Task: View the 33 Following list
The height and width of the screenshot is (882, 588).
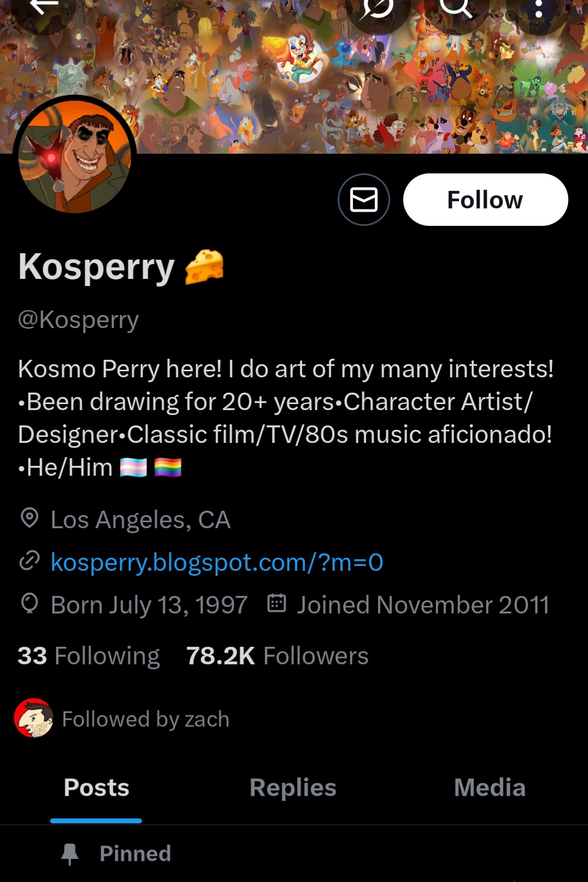Action: click(x=89, y=656)
